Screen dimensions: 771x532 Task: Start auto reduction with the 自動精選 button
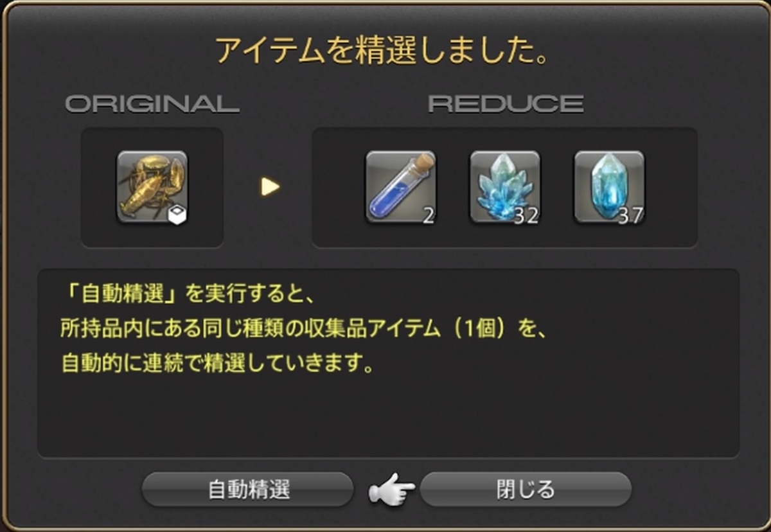(248, 490)
